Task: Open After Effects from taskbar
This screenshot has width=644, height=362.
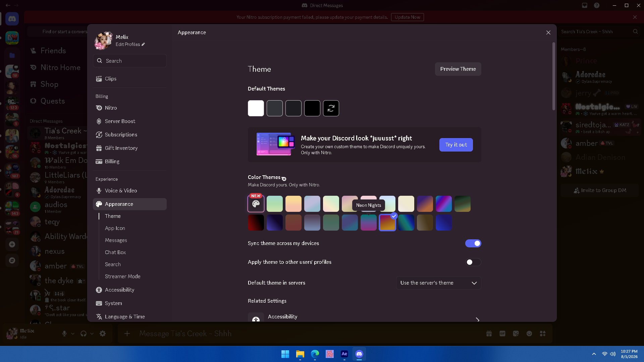Action: click(x=344, y=354)
